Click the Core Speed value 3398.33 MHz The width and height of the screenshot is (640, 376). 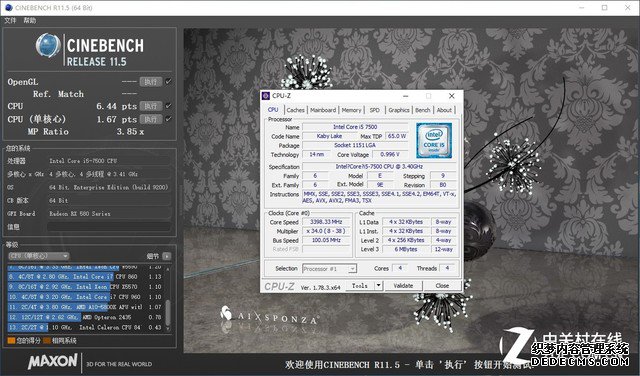pos(326,222)
